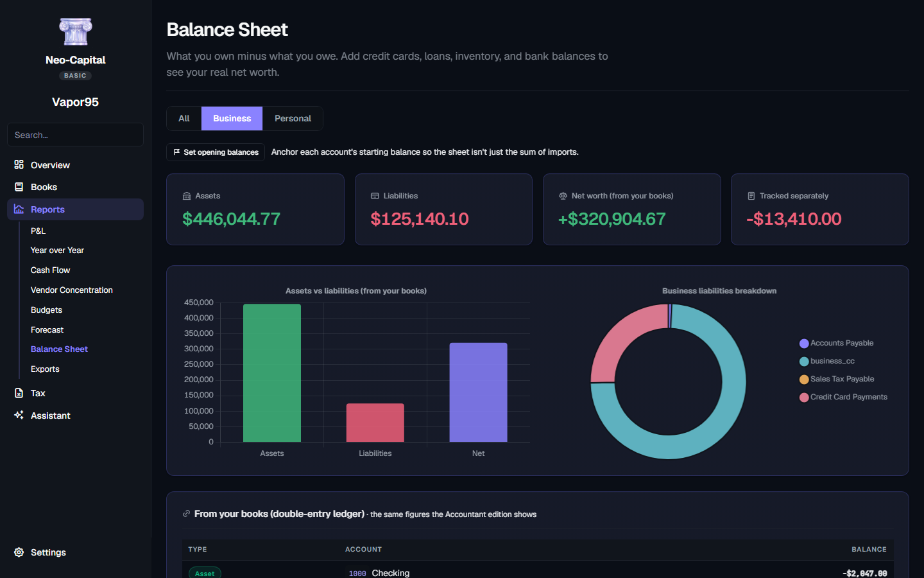Select the Business tab

coord(232,118)
